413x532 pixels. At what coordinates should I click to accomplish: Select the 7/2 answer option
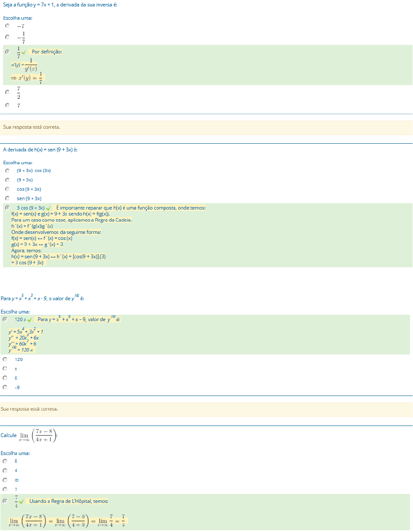point(7,92)
